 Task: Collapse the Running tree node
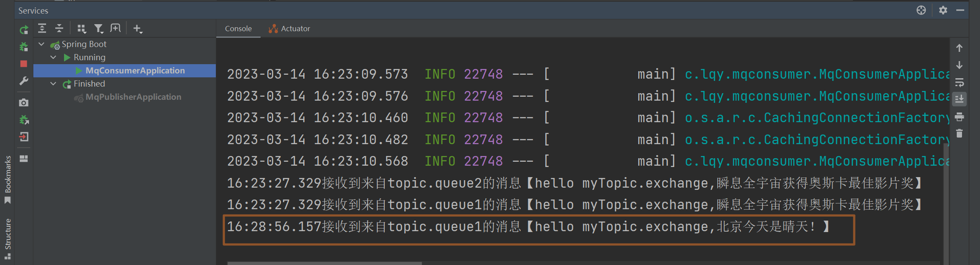54,57
